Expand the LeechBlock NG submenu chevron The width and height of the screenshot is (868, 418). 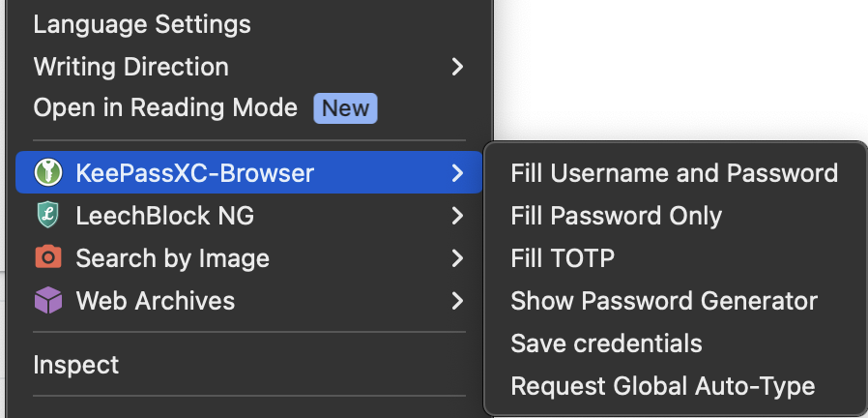tap(457, 216)
